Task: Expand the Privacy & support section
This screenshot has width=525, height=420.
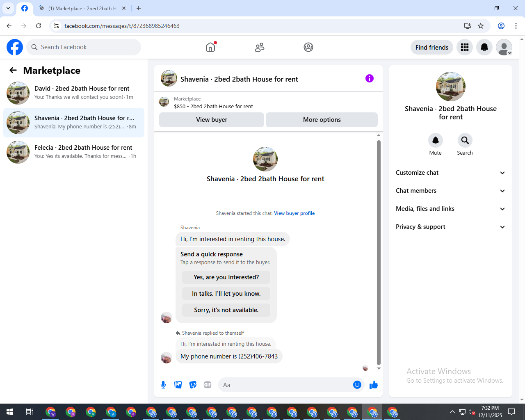Action: coord(451,227)
